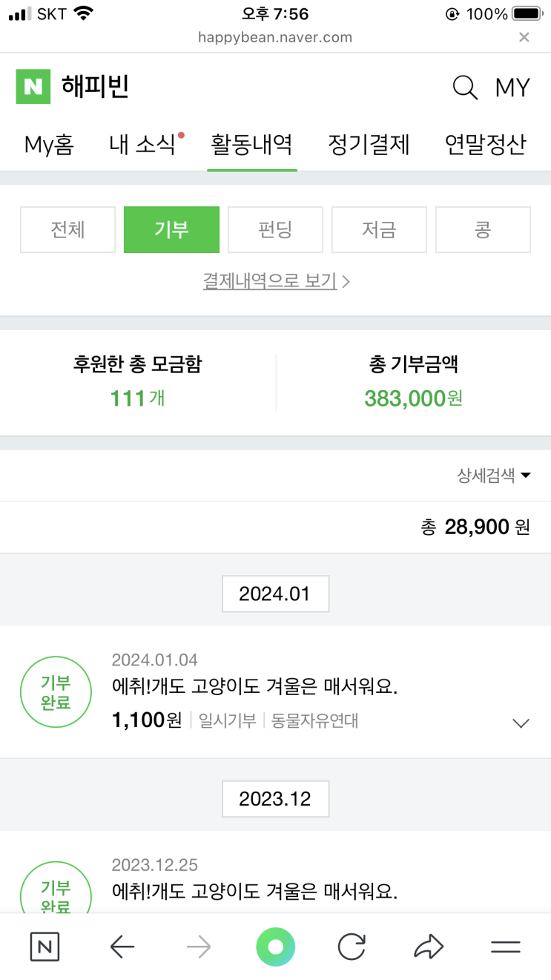Open the 내 소식 tab

(x=142, y=145)
